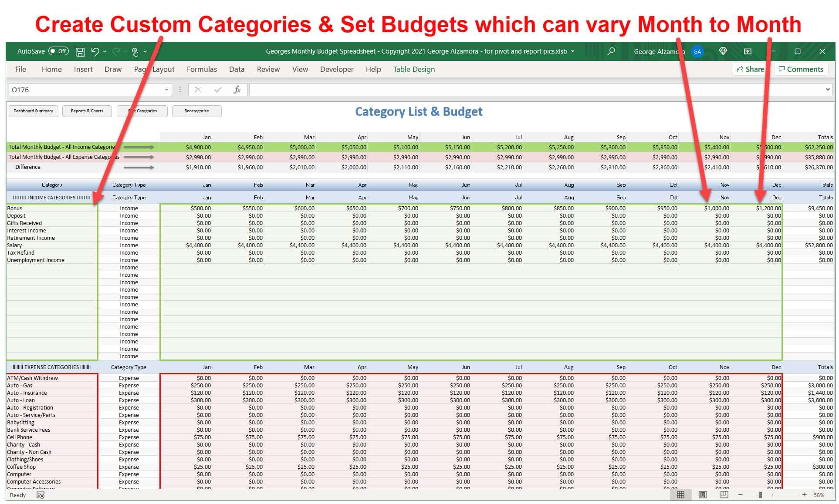Open the Undo history dropdown chevron

(x=105, y=51)
